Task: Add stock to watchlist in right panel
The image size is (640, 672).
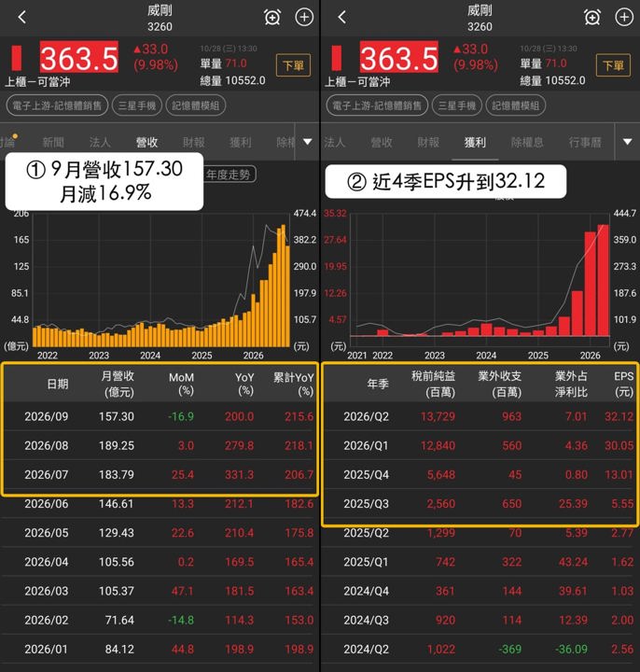Action: pyautogui.click(x=624, y=17)
